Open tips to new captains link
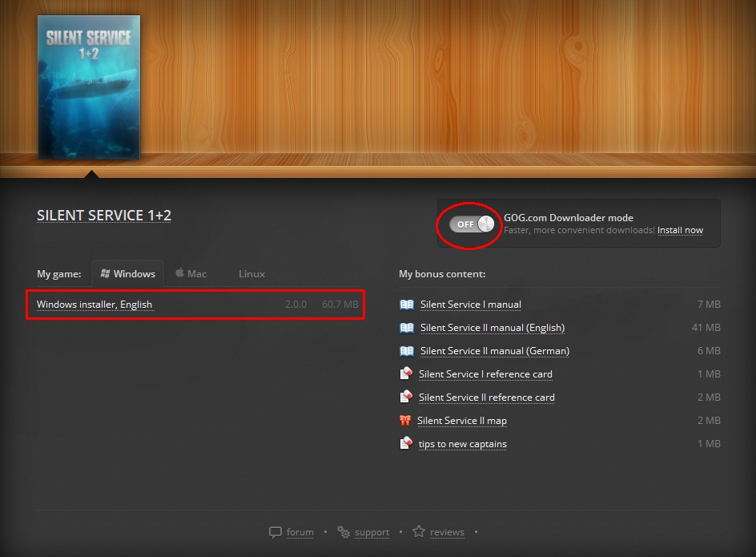This screenshot has width=756, height=557. (462, 444)
